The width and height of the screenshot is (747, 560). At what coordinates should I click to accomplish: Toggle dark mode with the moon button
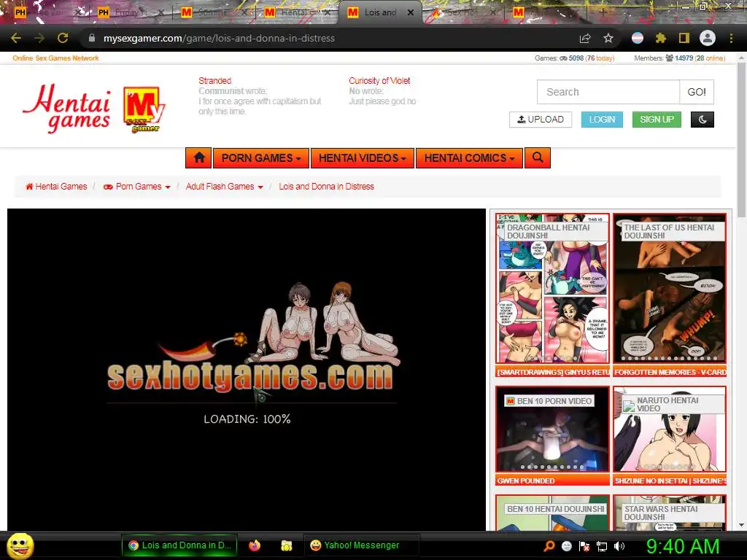pyautogui.click(x=703, y=120)
